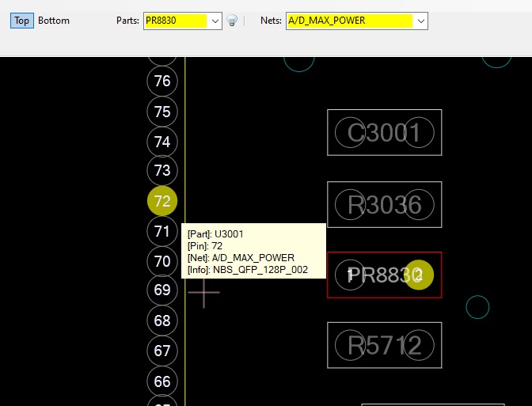Select pin 70 of U3001

point(162,261)
